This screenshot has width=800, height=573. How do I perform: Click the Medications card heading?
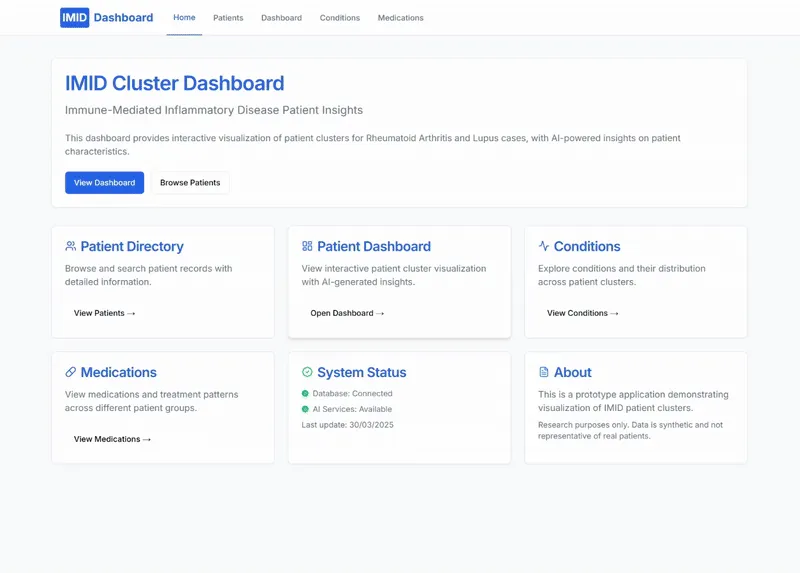click(x=118, y=372)
